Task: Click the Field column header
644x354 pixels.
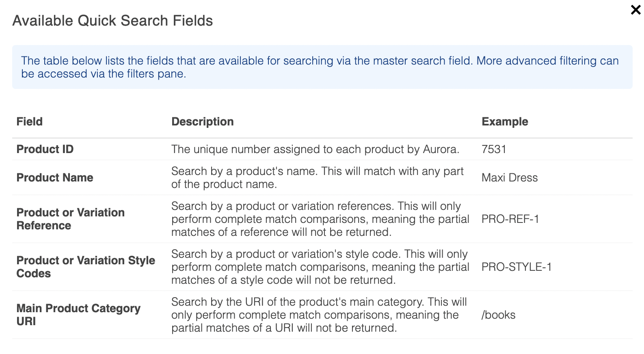Action: click(x=30, y=122)
